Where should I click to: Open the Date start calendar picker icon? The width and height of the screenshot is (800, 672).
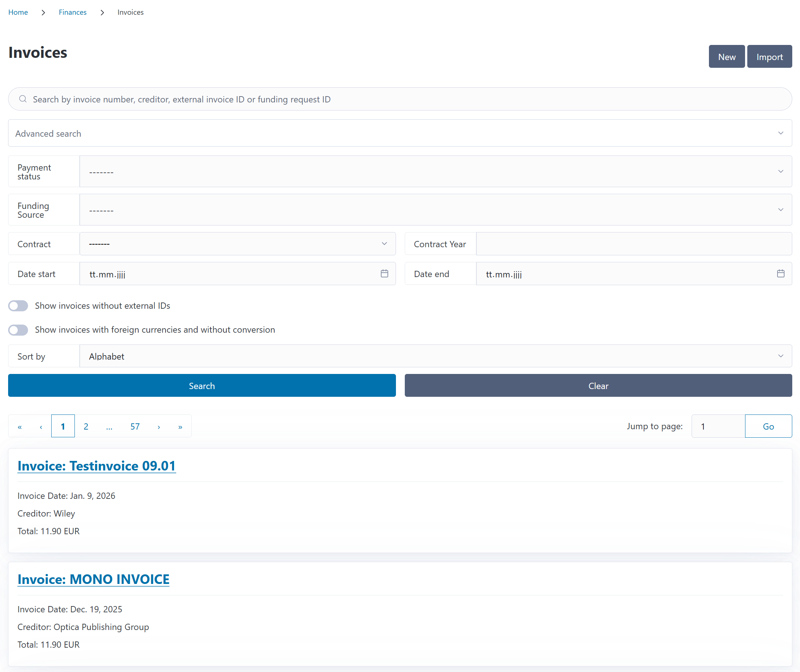point(384,273)
